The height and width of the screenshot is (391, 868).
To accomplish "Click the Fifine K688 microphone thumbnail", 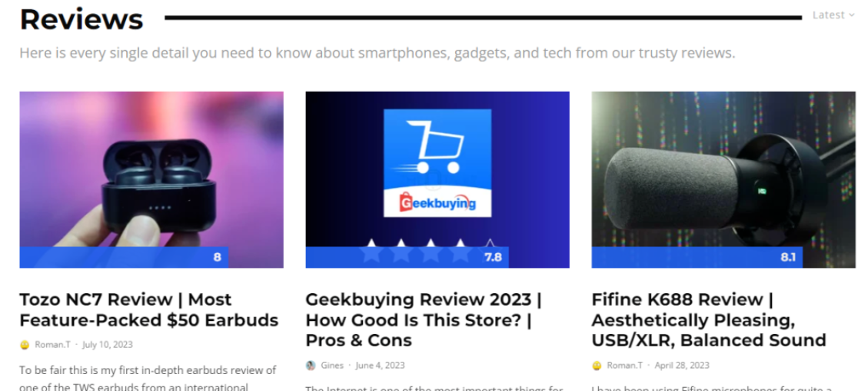I will pyautogui.click(x=723, y=179).
